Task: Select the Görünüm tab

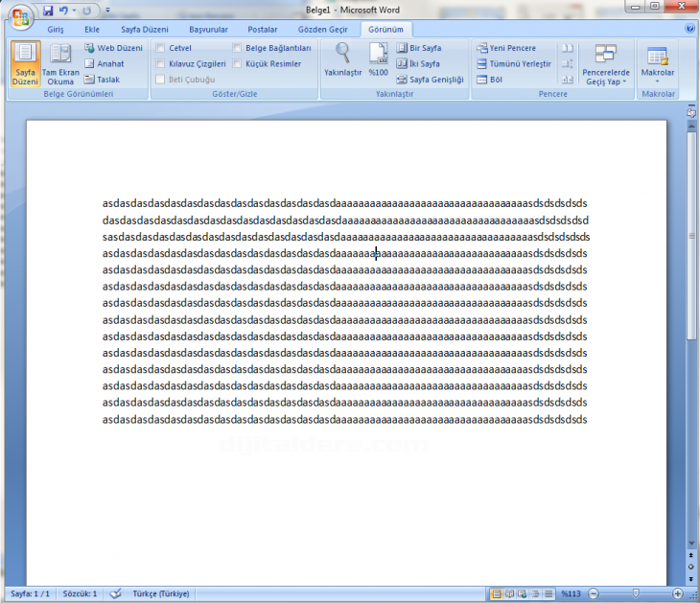Action: (385, 30)
